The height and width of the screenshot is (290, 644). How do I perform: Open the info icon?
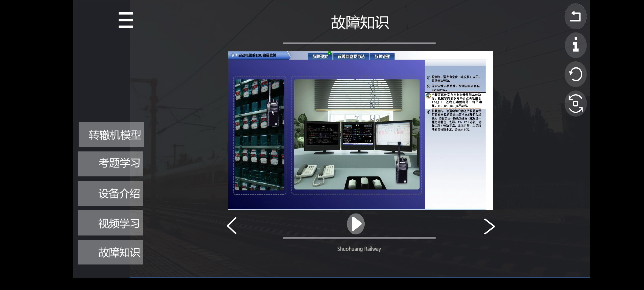pos(575,45)
